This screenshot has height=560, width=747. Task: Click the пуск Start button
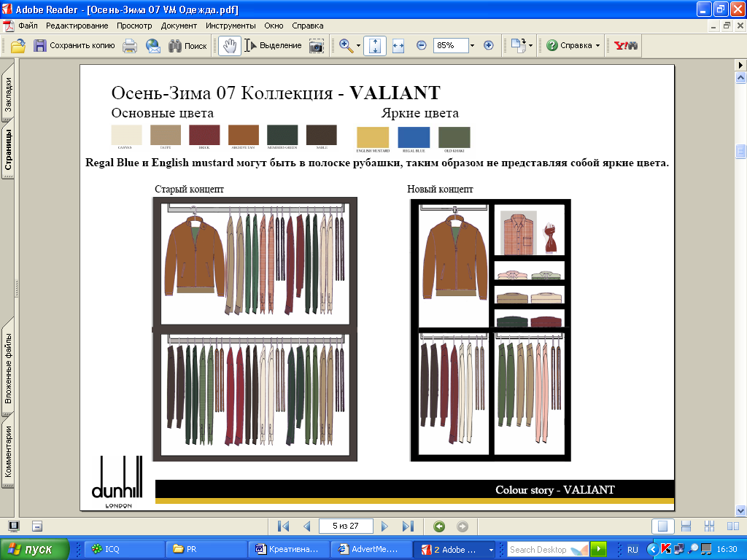coord(34,550)
